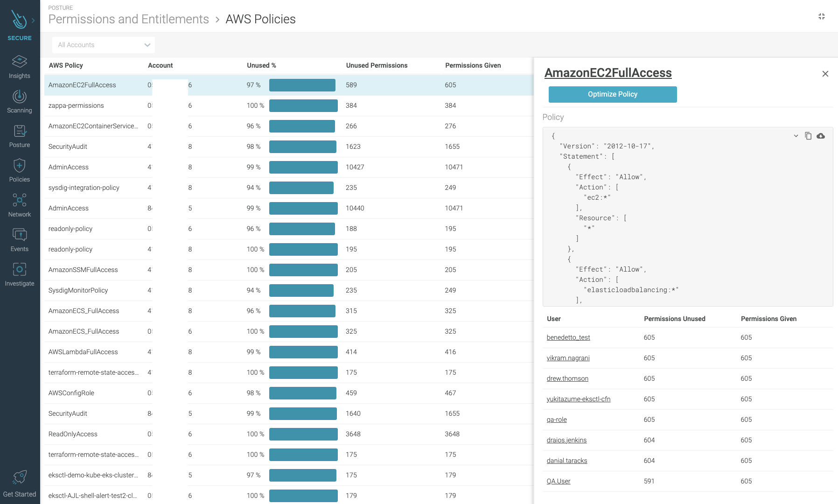Click the unused bar for sysdig-integration-policy
838x504 pixels.
(x=301, y=188)
